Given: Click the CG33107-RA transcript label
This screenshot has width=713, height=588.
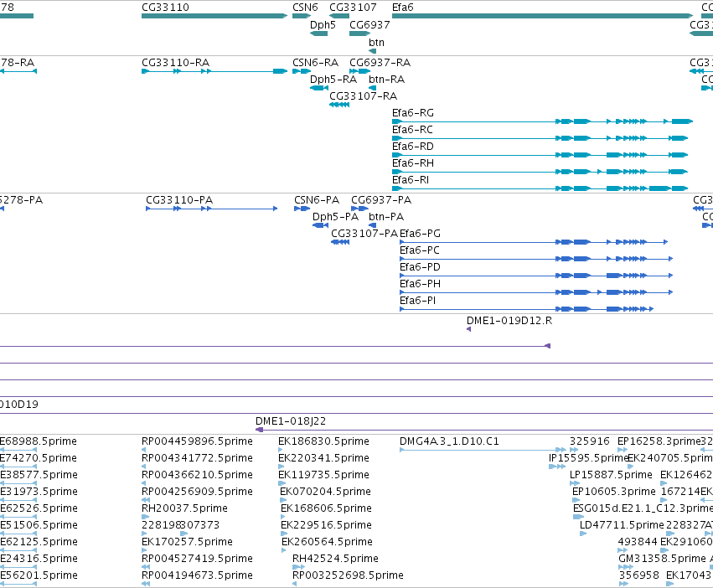Looking at the screenshot, I should pos(363,96).
